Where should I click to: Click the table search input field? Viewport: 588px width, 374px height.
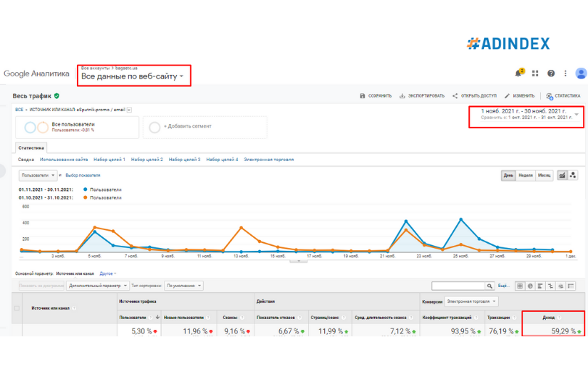coord(458,286)
